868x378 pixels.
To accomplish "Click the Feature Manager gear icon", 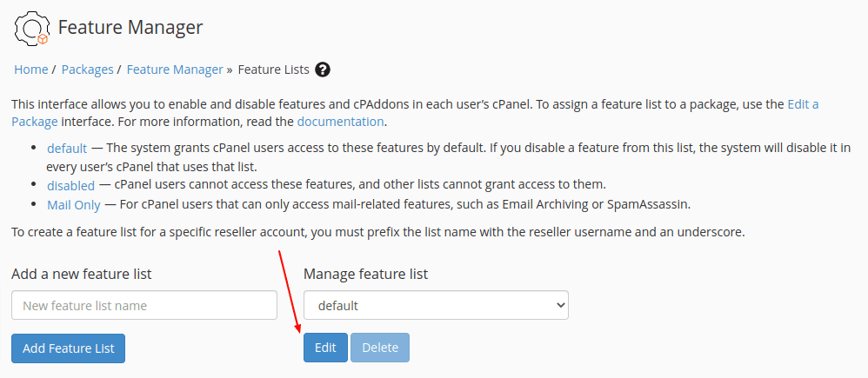I will [31, 29].
